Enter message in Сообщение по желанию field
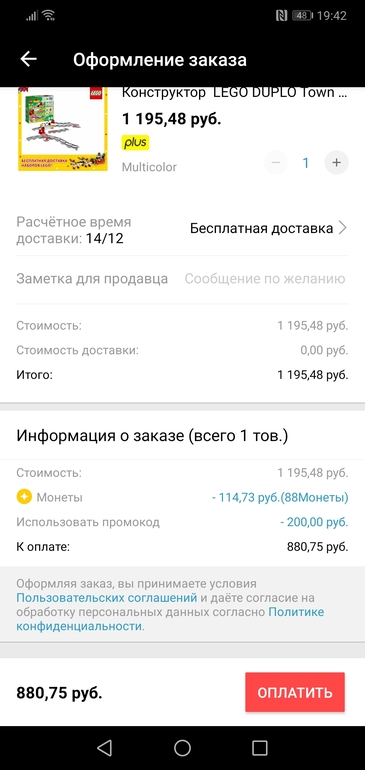The height and width of the screenshot is (770, 365). [x=265, y=279]
